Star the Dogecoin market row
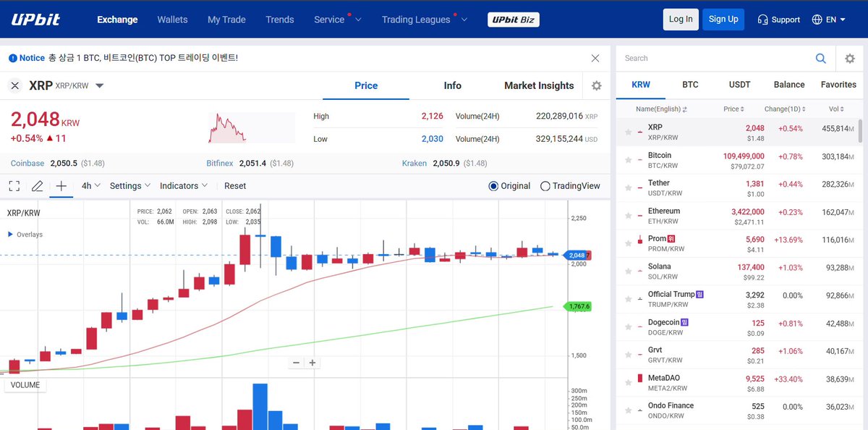868x430 pixels. 628,327
